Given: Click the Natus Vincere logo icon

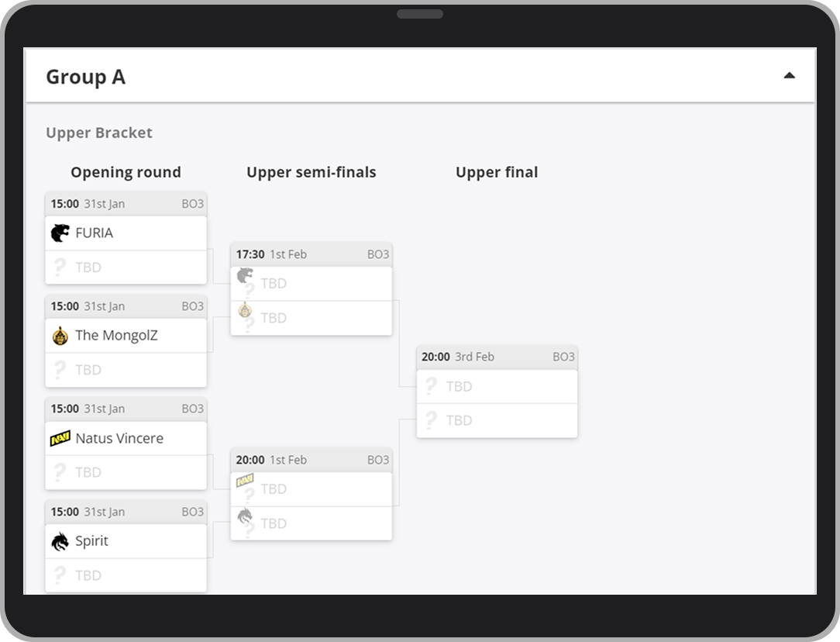Looking at the screenshot, I should coord(60,438).
